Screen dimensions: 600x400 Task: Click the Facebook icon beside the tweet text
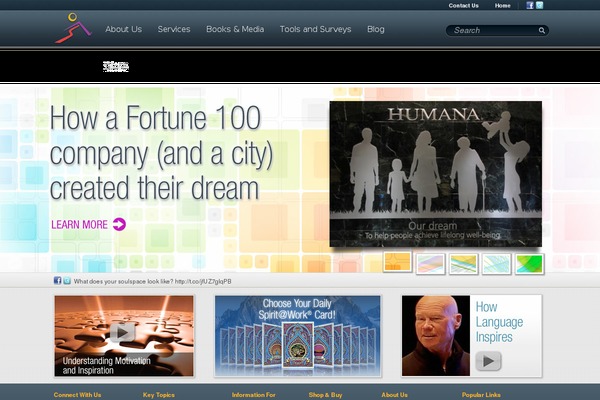click(x=57, y=281)
